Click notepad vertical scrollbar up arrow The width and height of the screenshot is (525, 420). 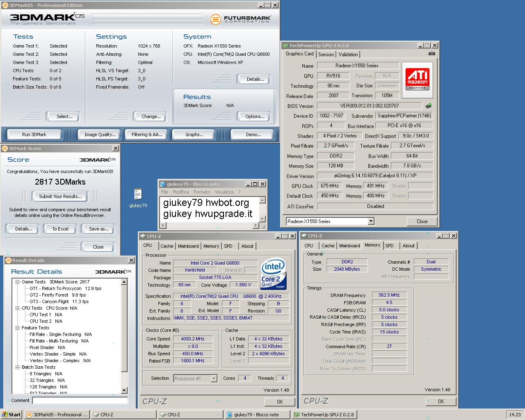[x=262, y=200]
